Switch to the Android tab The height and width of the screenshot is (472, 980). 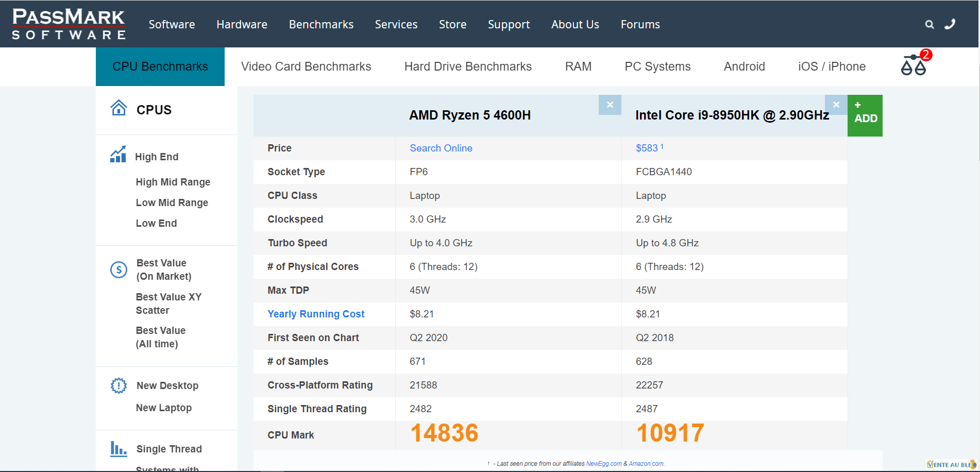coord(744,66)
